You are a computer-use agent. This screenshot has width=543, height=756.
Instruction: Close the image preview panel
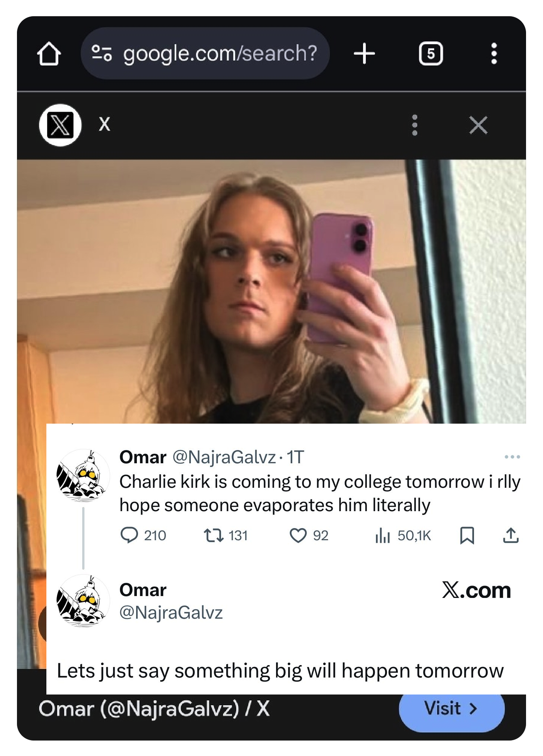(478, 125)
